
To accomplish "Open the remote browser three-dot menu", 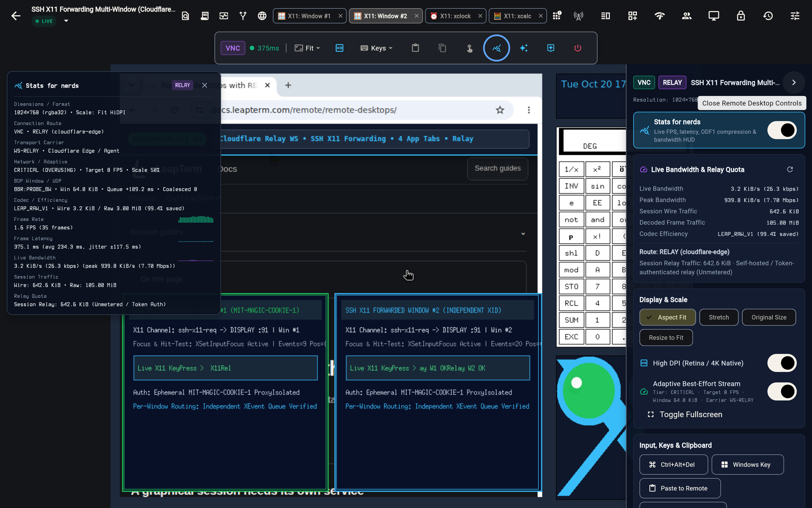I will point(529,110).
